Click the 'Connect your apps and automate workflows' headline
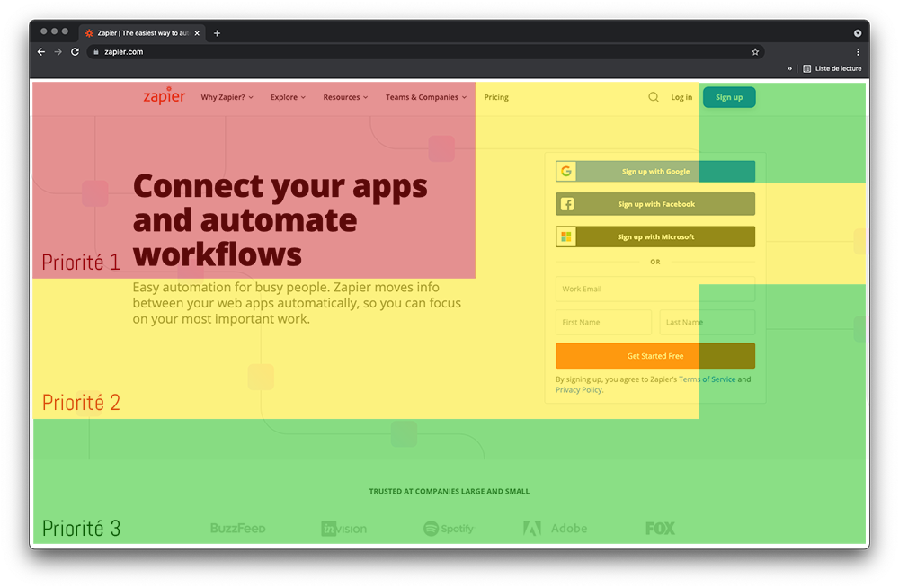Image resolution: width=899 pixels, height=588 pixels. (x=280, y=220)
